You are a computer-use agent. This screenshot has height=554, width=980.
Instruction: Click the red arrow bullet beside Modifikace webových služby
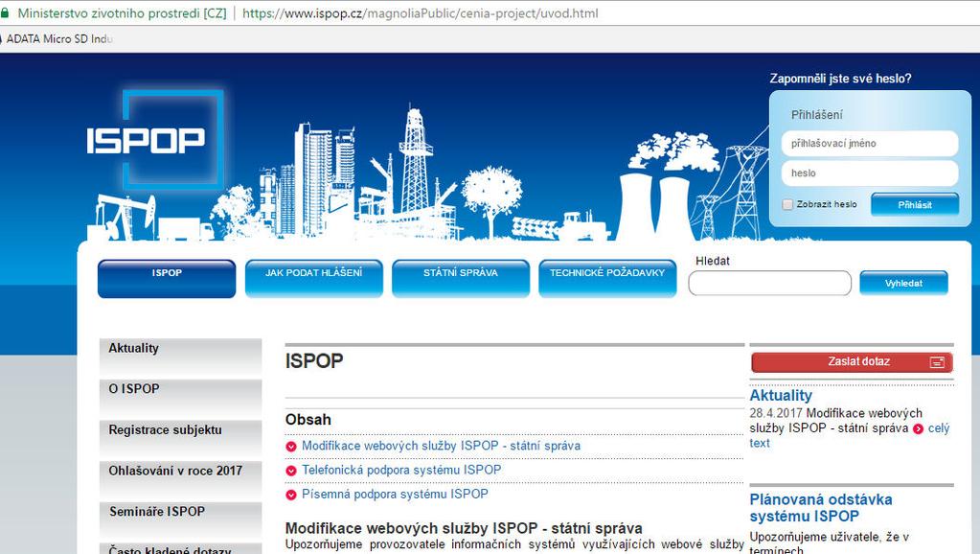click(290, 447)
